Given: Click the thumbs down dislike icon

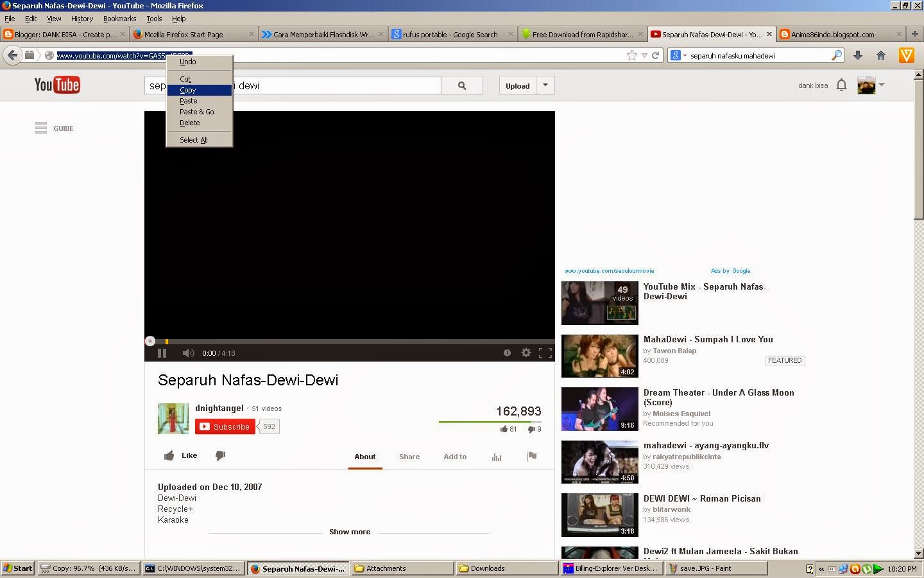Looking at the screenshot, I should coord(220,455).
